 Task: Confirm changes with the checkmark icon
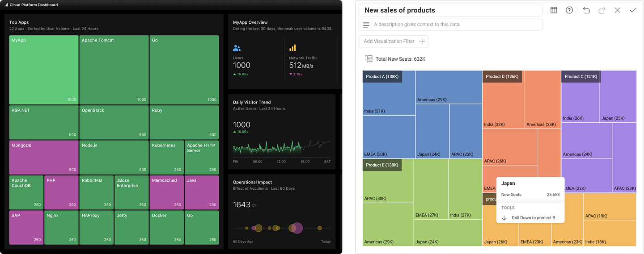coord(633,10)
